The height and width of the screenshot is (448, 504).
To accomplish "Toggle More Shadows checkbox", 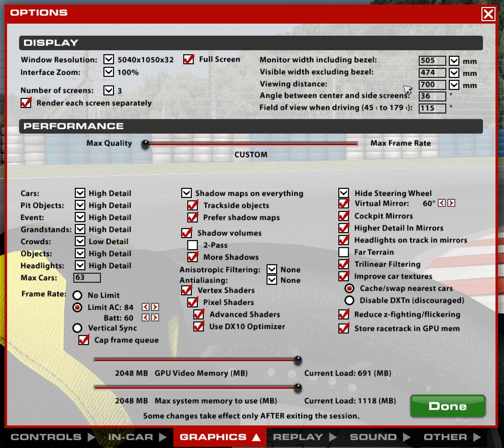I will [193, 257].
